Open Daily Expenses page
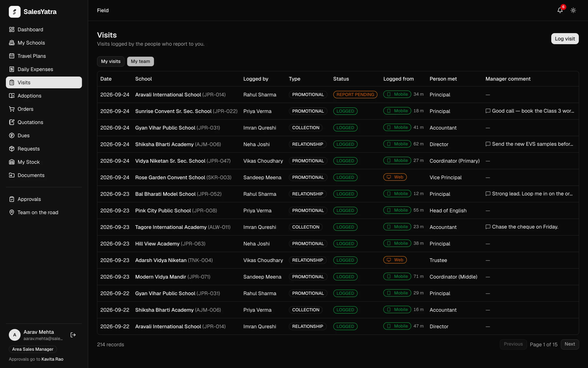 tap(44, 69)
